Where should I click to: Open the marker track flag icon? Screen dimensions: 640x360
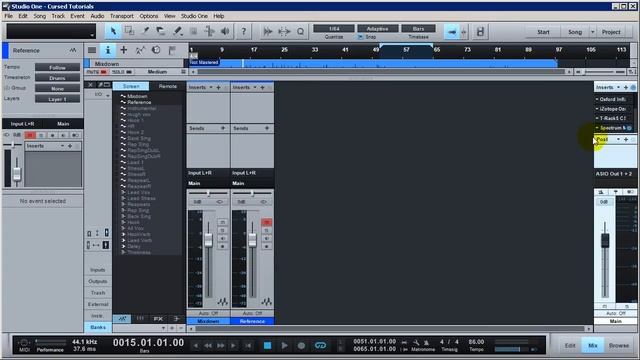(172, 50)
